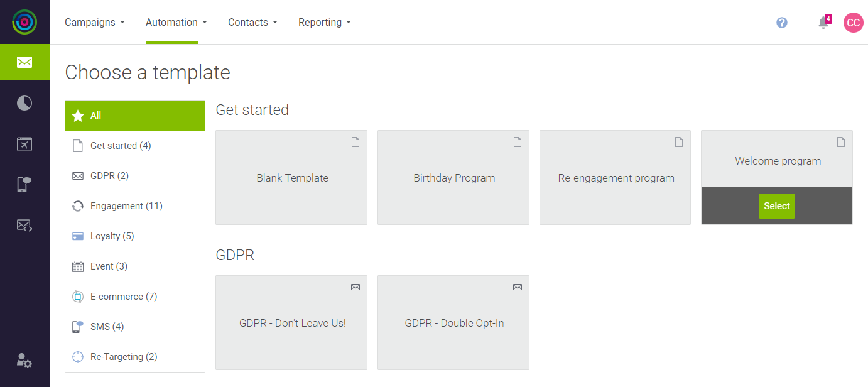Open the notifications bell icon

(823, 23)
